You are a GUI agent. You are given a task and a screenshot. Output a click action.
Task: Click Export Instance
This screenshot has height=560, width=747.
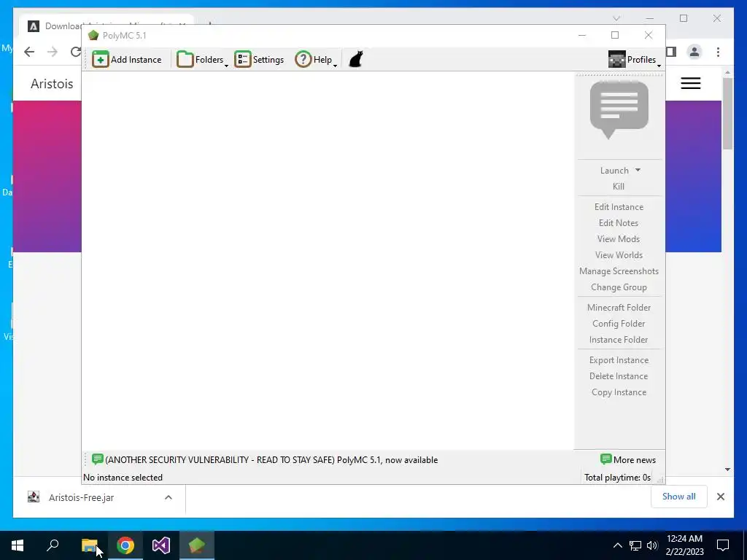(619, 360)
